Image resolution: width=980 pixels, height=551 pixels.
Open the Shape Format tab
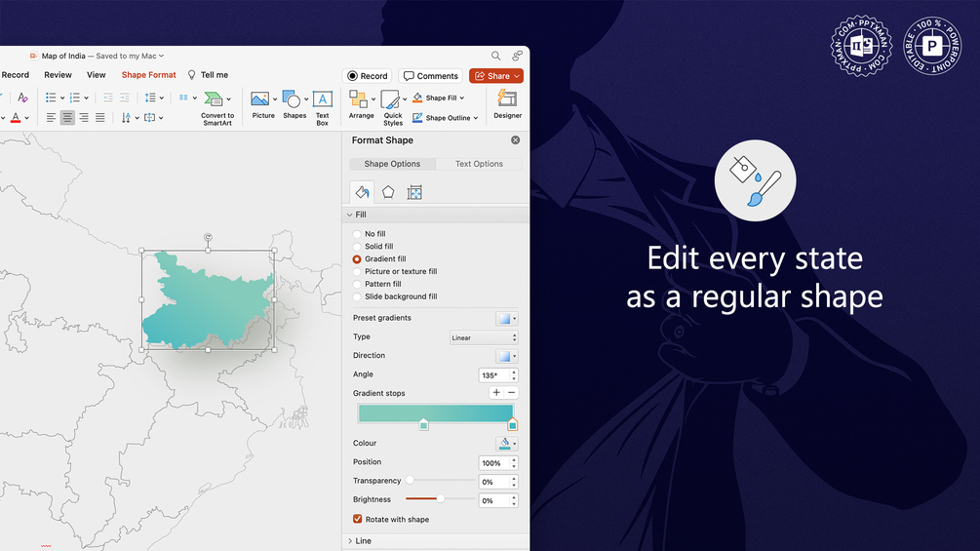pos(149,75)
